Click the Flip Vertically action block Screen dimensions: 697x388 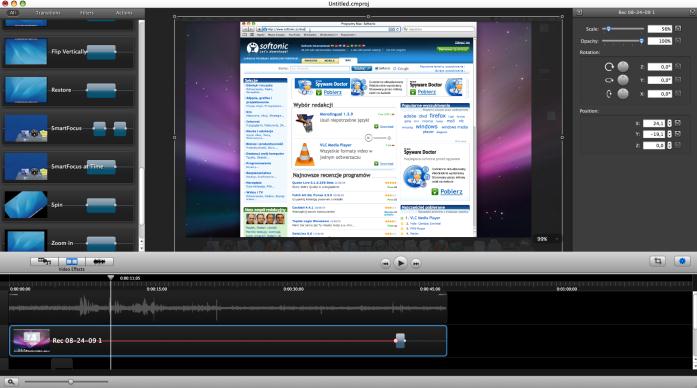pos(101,52)
